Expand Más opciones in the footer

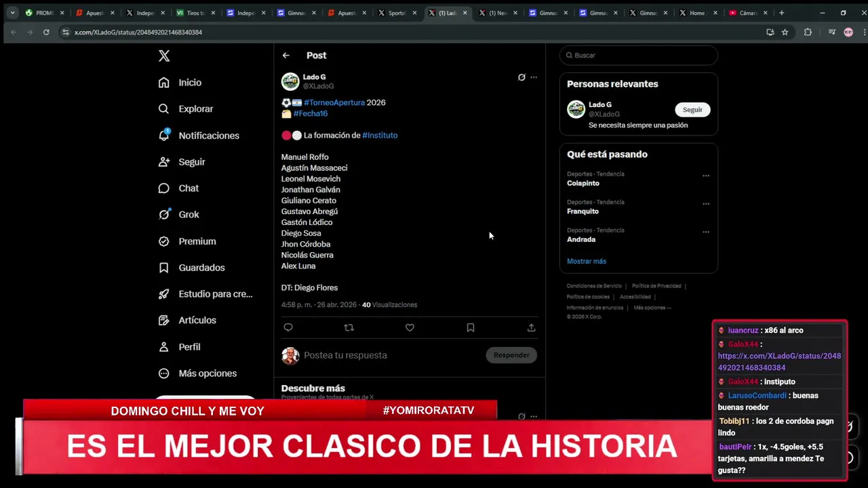coord(652,308)
